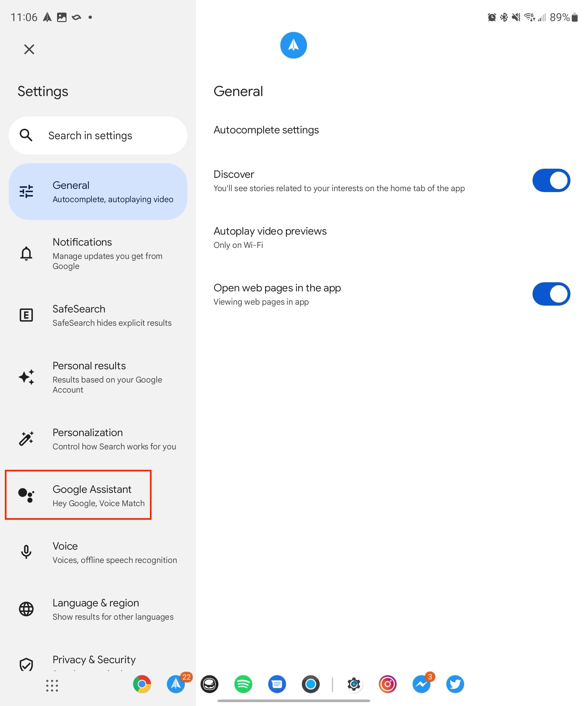The image size is (588, 706).
Task: Open Autocomplete settings
Action: point(266,130)
